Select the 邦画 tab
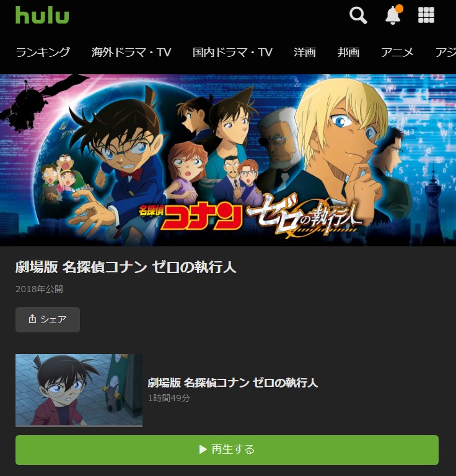Screen dimensions: 456x476 click(x=348, y=52)
